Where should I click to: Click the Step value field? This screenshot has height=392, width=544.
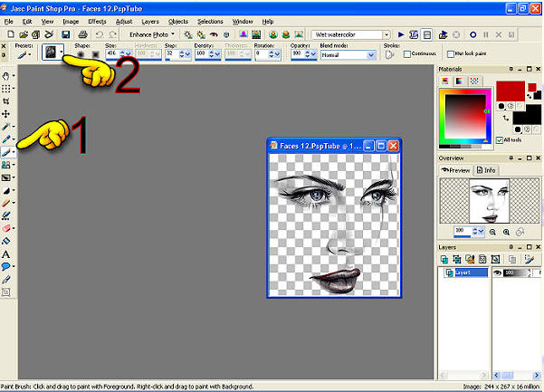click(172, 54)
